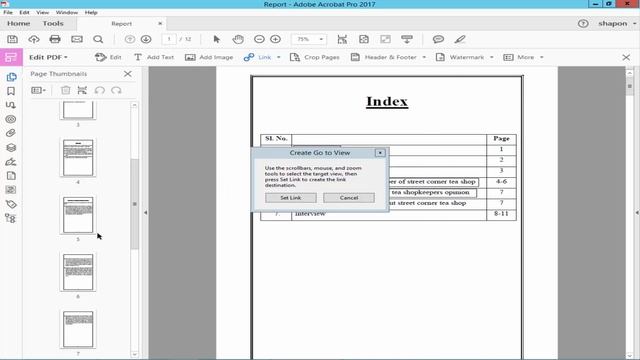Select page 4 thumbnail

pyautogui.click(x=78, y=158)
